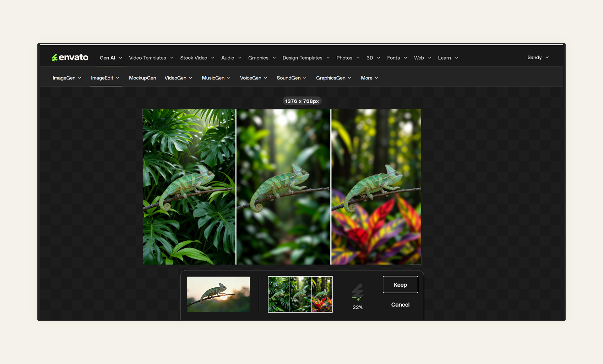Image resolution: width=603 pixels, height=364 pixels.
Task: Select the original sunset chameleon thumbnail
Action: 218,294
